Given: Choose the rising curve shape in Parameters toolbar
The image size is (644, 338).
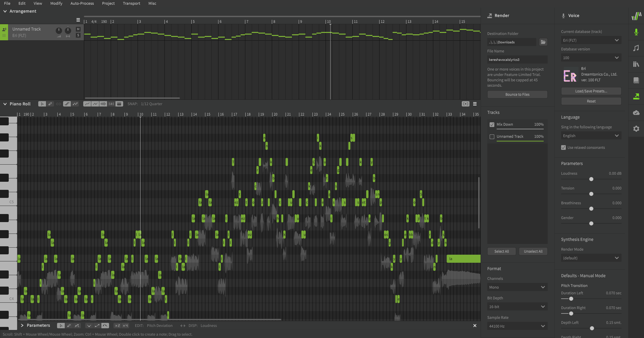Looking at the screenshot, I should coord(97,326).
